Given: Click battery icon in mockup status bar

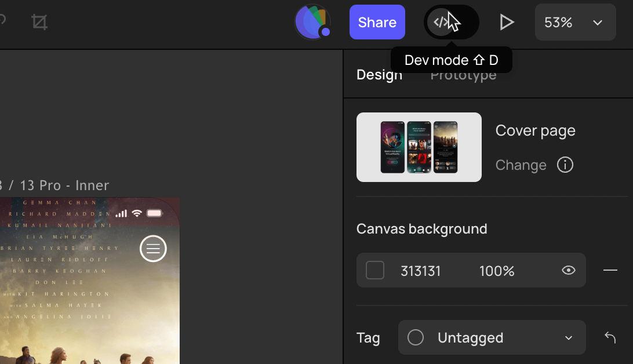Looking at the screenshot, I should (155, 213).
